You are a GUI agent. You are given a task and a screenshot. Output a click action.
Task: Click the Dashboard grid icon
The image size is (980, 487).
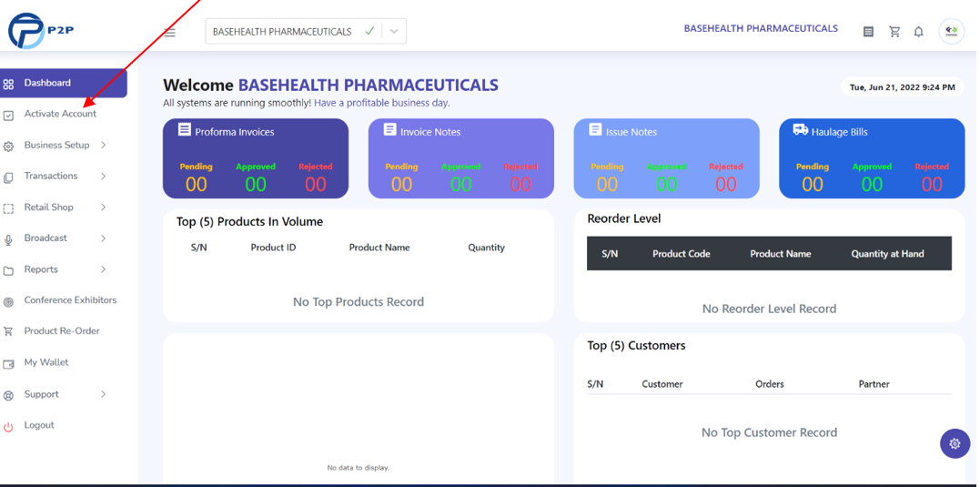point(8,85)
